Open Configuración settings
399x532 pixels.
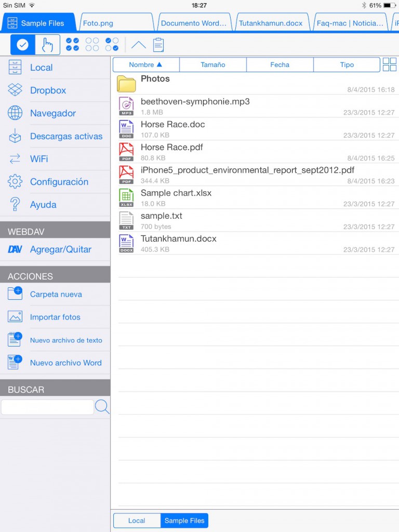click(55, 182)
